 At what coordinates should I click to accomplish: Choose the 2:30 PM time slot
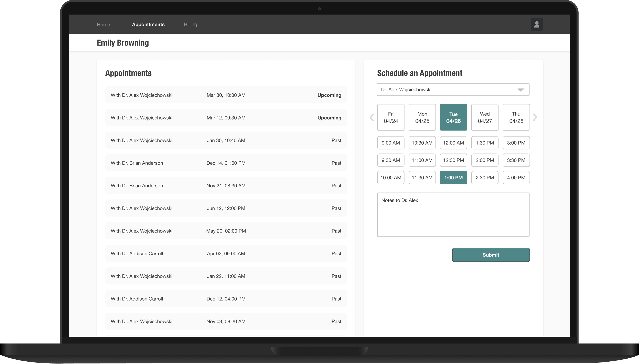(484, 178)
